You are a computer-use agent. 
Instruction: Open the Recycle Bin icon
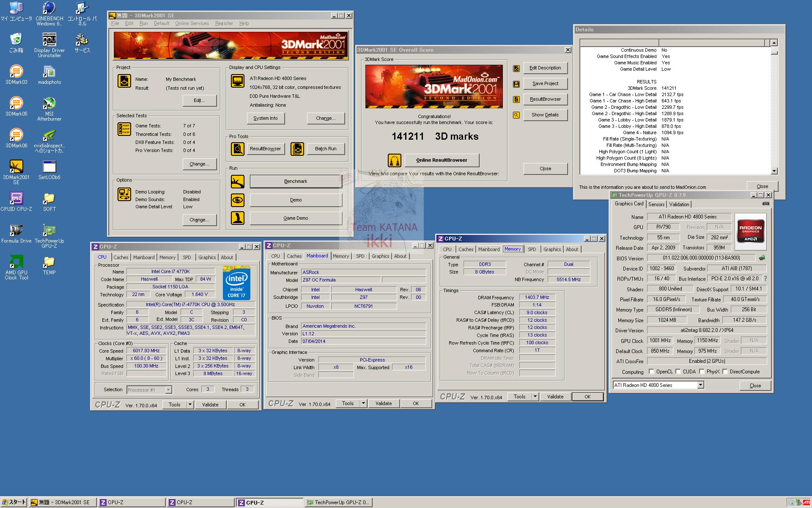(x=16, y=43)
